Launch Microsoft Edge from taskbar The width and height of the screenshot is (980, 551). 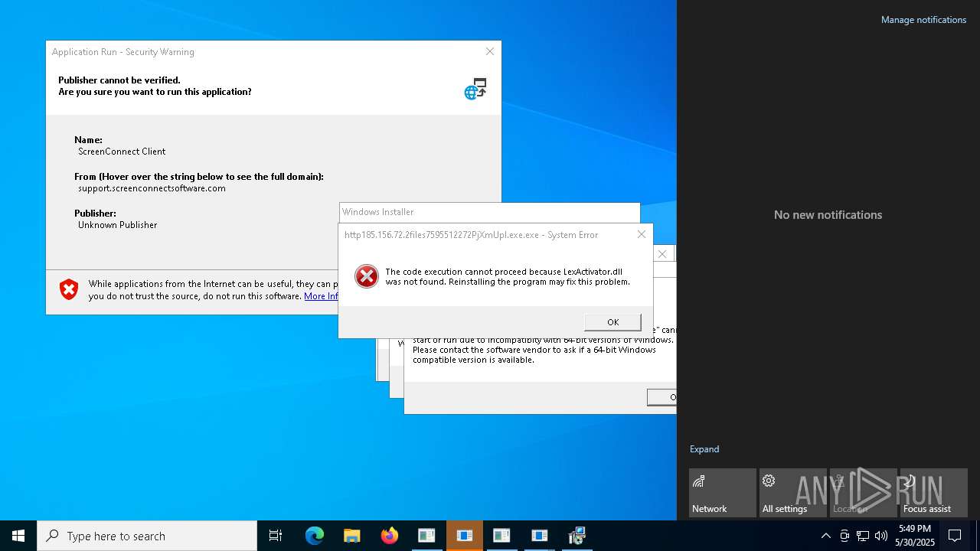315,536
